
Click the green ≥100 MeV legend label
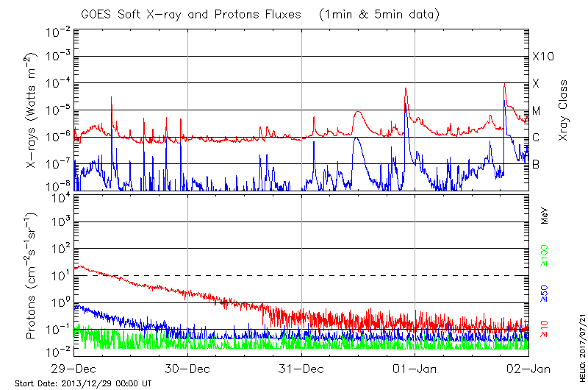coord(545,255)
